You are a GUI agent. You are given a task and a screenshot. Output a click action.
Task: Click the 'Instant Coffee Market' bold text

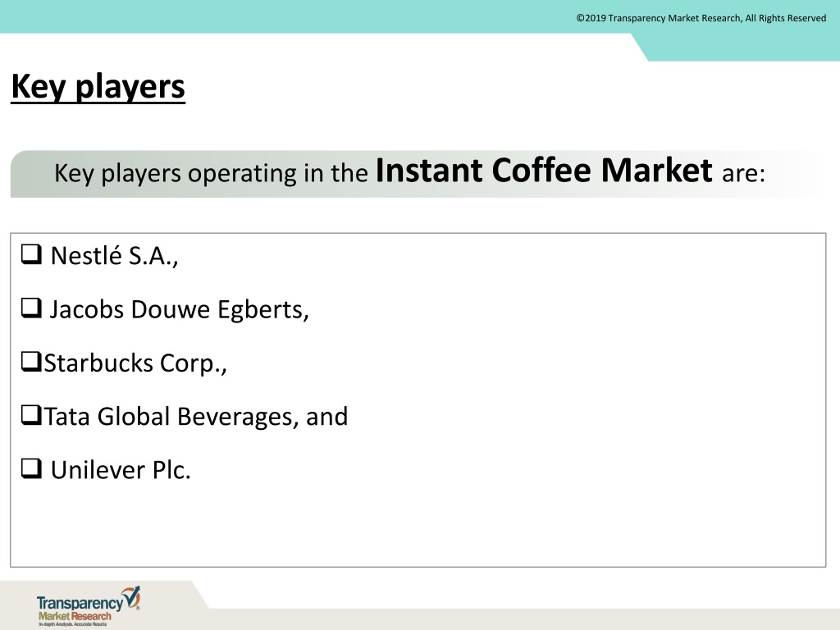pos(545,171)
